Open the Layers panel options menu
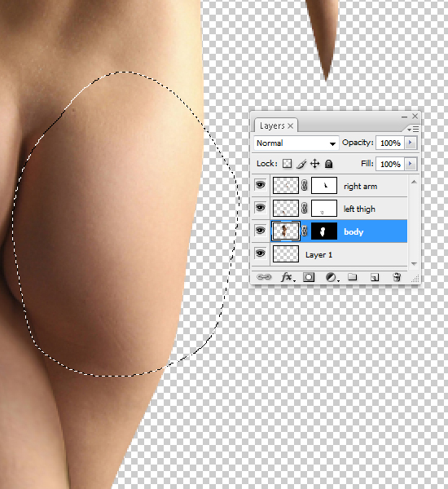Image resolution: width=448 pixels, height=489 pixels. (413, 129)
